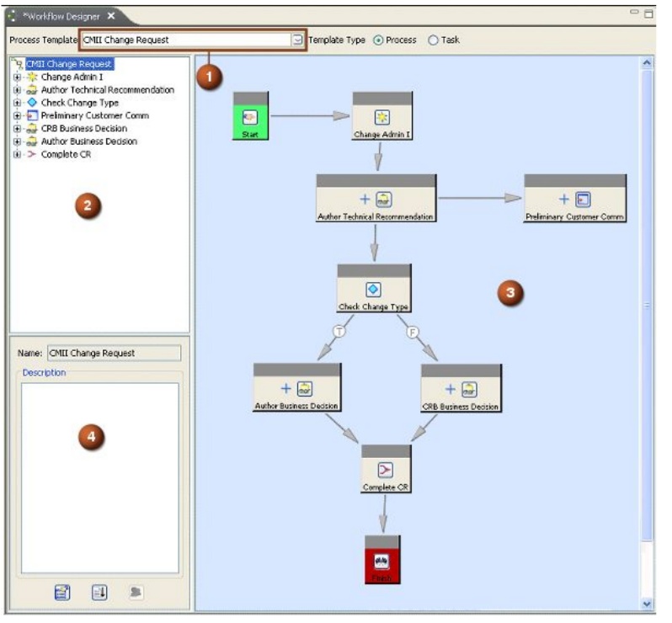Expand the CRB Business Decision tree node
Image resolution: width=672 pixels, height=623 pixels.
click(17, 129)
